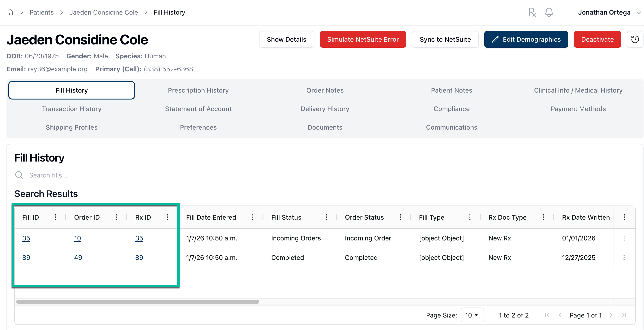Open the Page Size dropdown
Image resolution: width=644 pixels, height=330 pixels.
(x=472, y=315)
